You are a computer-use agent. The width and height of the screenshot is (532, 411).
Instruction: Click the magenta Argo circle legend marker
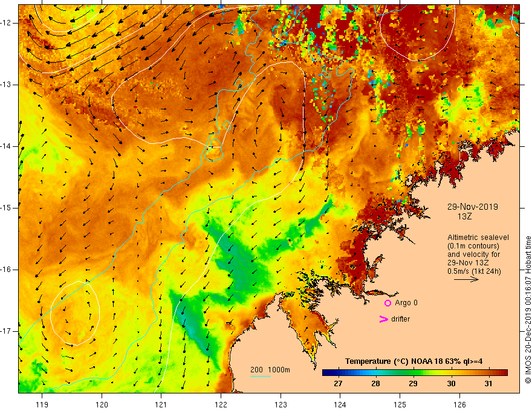[x=388, y=303]
